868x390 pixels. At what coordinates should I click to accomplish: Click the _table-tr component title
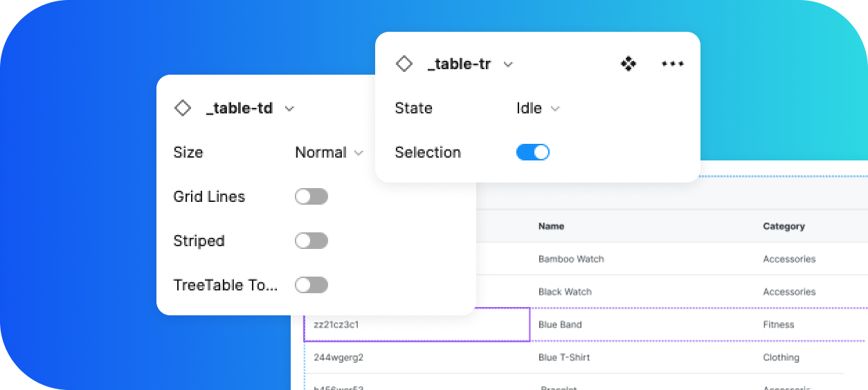(x=459, y=64)
